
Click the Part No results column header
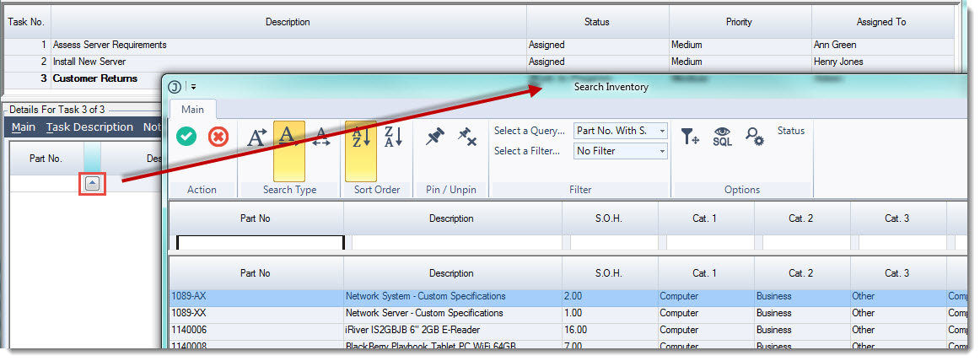pos(256,273)
